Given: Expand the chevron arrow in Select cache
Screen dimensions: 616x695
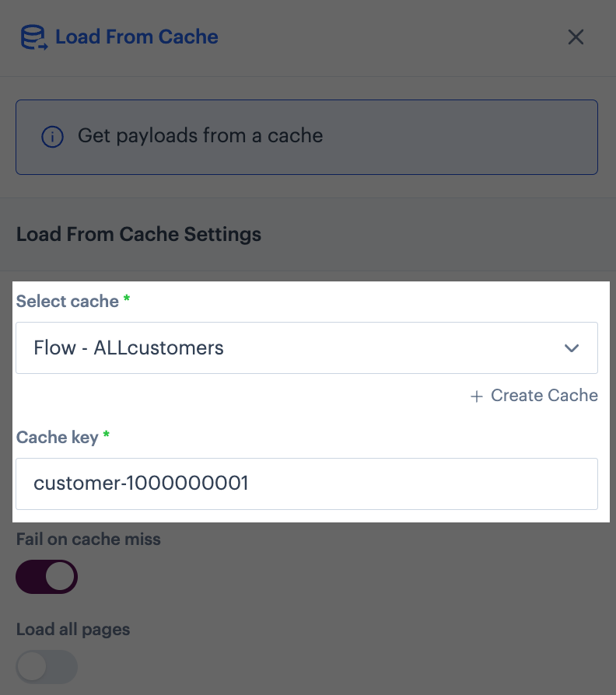Looking at the screenshot, I should click(x=572, y=348).
